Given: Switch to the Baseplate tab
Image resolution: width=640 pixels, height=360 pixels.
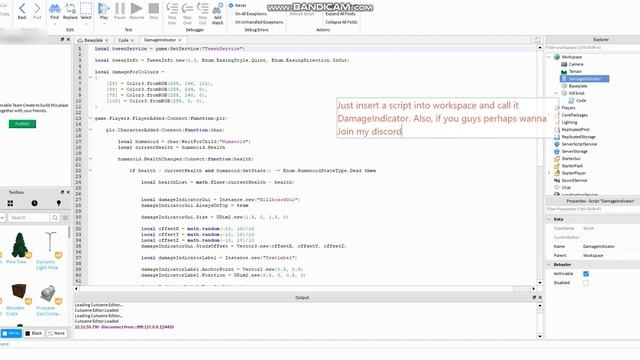Looking at the screenshot, I should (x=93, y=40).
